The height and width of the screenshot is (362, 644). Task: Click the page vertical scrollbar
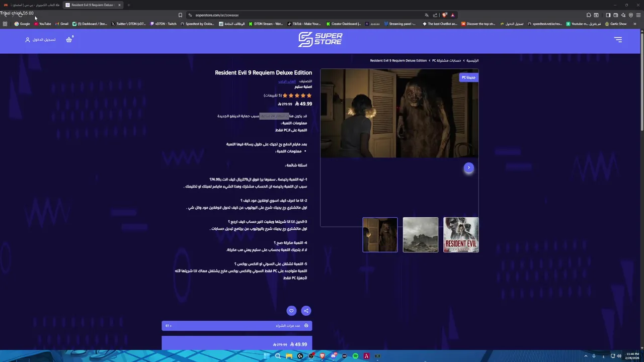tap(641, 80)
